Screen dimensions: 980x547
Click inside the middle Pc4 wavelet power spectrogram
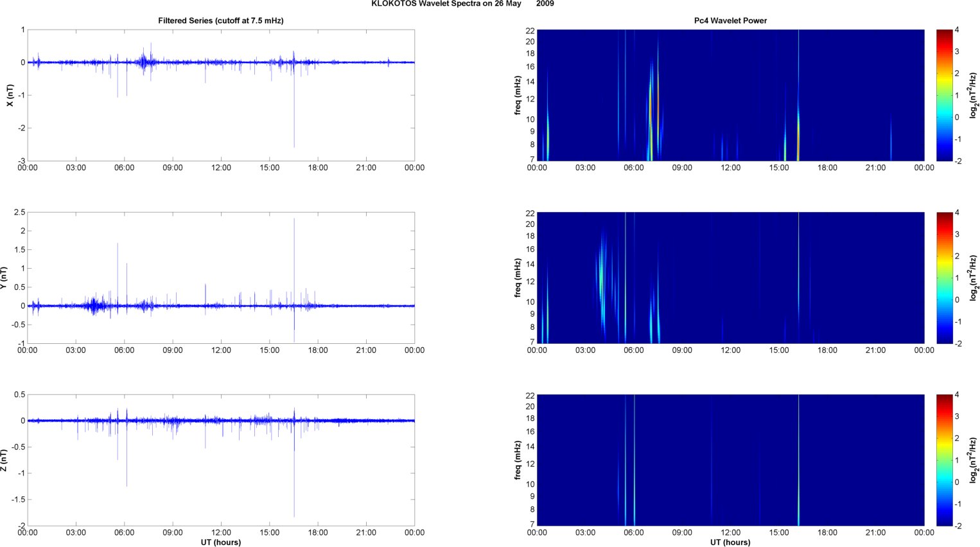click(x=730, y=278)
